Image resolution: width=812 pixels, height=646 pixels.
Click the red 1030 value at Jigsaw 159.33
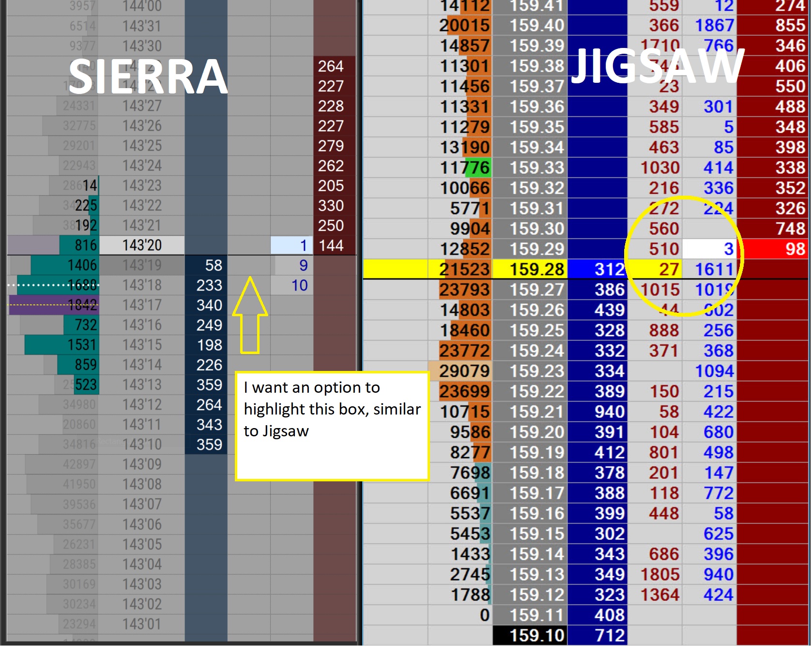[655, 168]
